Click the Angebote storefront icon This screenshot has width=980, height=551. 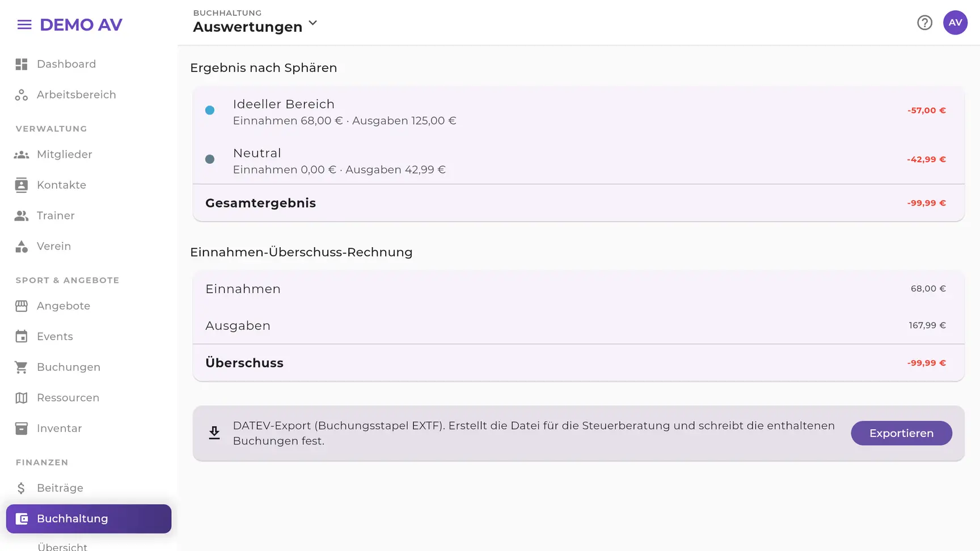pyautogui.click(x=22, y=306)
